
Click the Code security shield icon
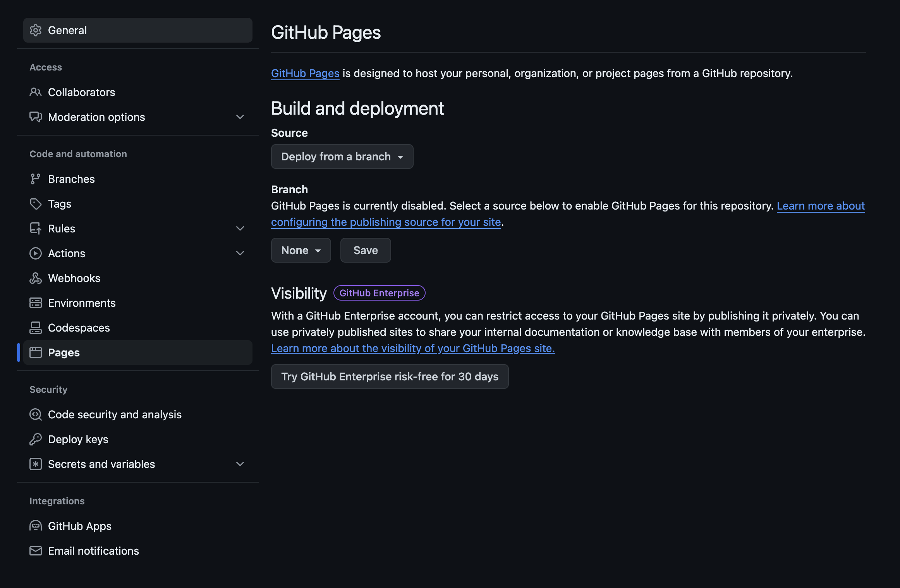tap(36, 414)
